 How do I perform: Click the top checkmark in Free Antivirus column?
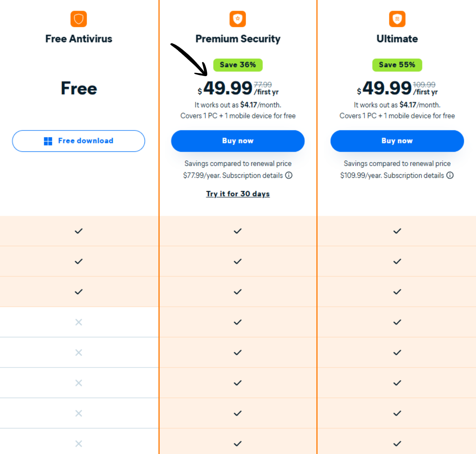[x=78, y=231]
